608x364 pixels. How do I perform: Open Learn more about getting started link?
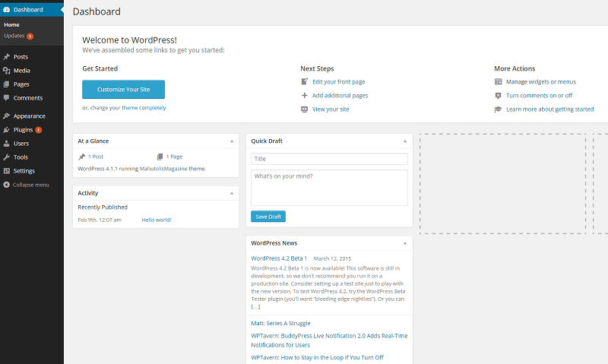coord(549,109)
